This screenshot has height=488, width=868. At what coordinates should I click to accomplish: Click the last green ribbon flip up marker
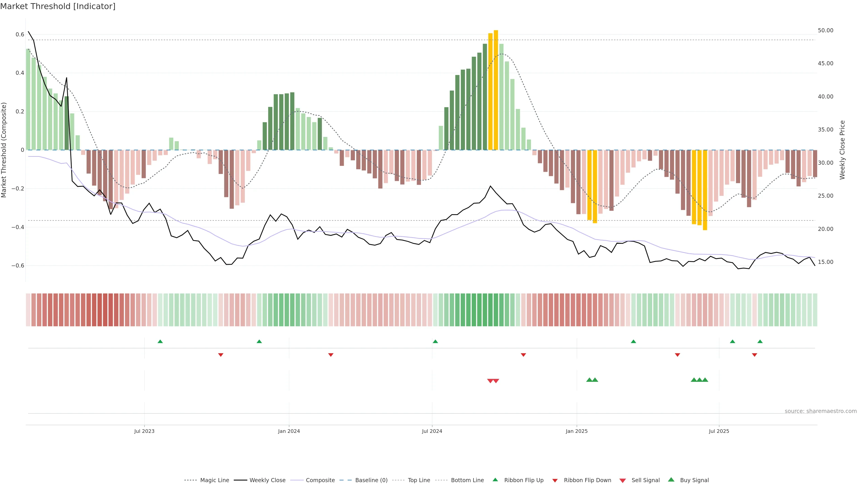coord(760,342)
